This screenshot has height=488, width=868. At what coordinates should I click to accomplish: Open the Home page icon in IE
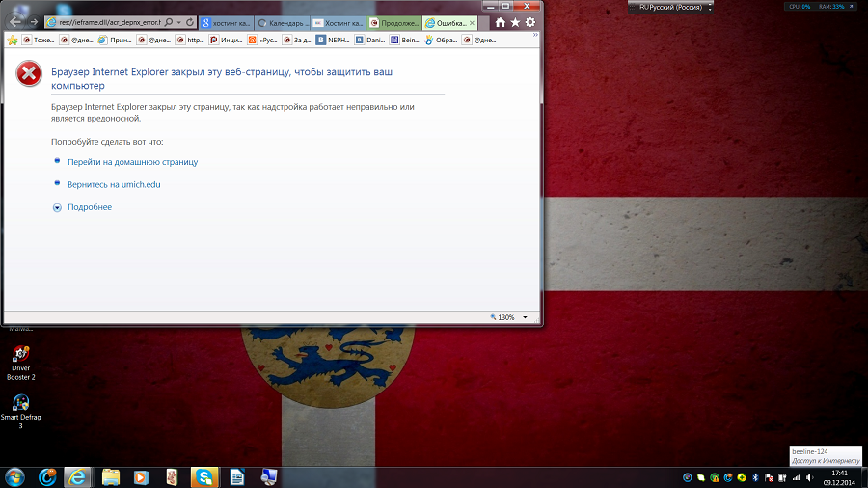(x=500, y=22)
